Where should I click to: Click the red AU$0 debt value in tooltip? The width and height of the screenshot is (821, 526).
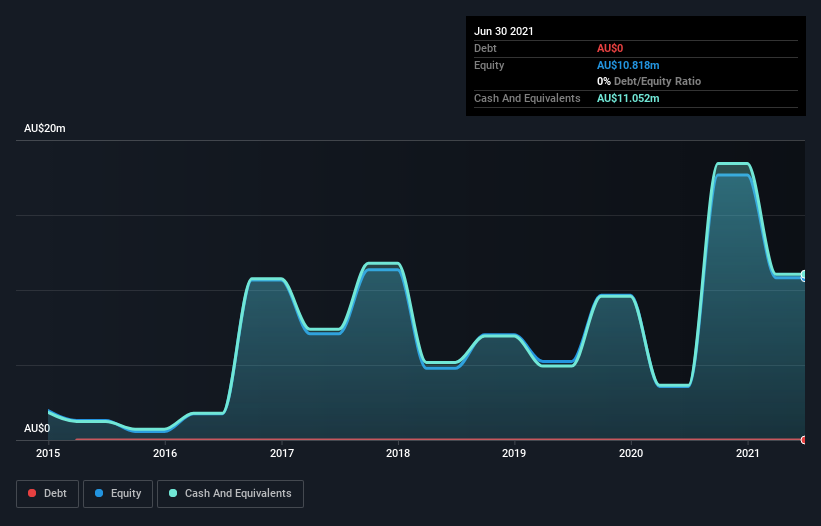pyautogui.click(x=610, y=48)
